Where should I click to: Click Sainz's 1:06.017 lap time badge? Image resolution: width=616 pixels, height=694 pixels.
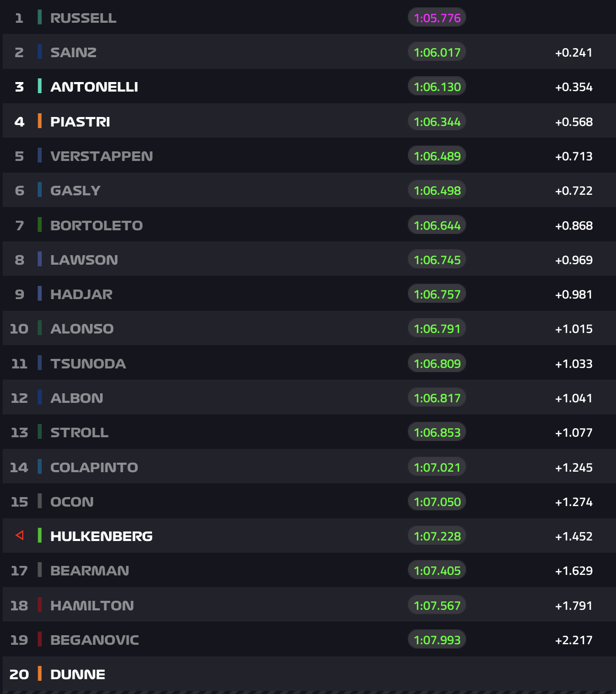[x=437, y=52]
